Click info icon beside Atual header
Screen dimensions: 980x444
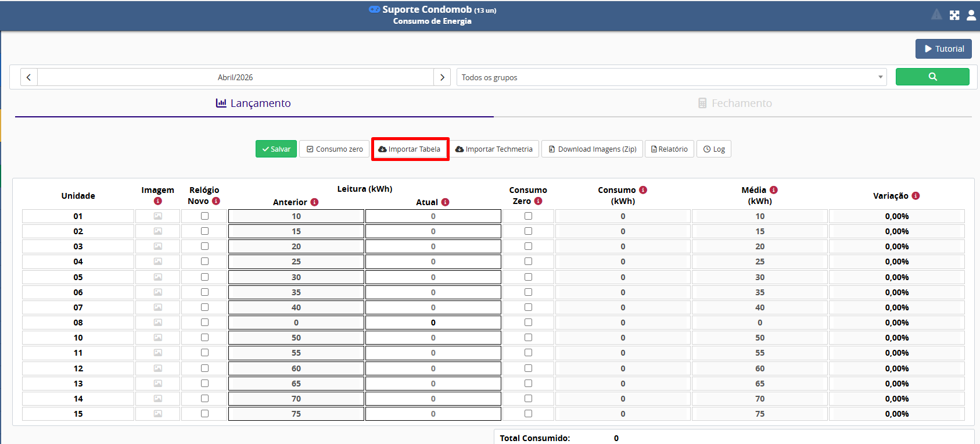pos(445,202)
